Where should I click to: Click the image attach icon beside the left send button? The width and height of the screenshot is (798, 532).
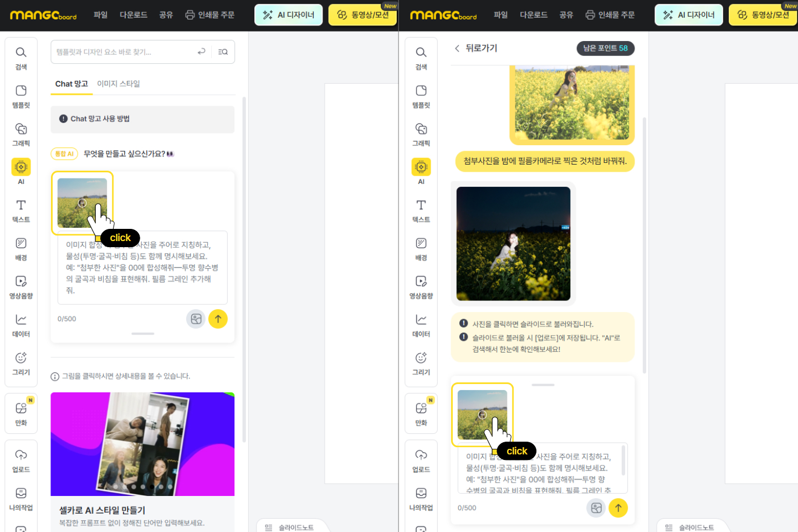point(196,319)
